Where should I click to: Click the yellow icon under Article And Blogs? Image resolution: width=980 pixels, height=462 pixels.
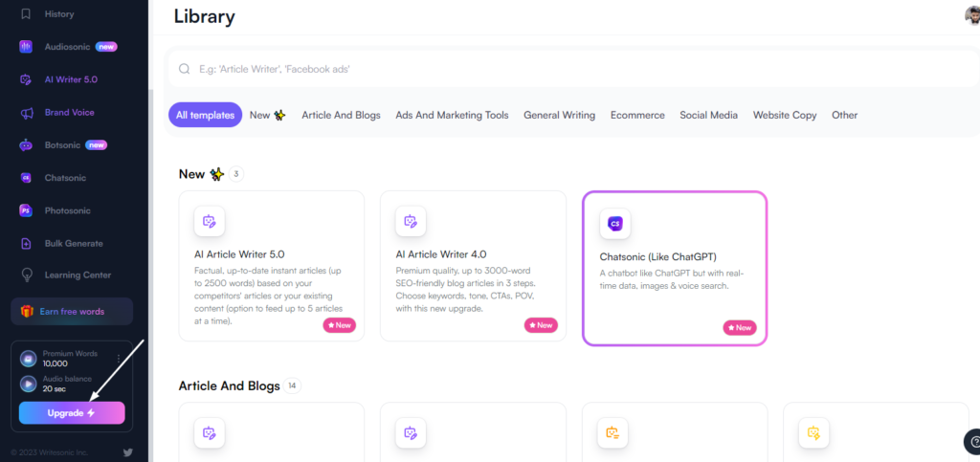pos(813,432)
